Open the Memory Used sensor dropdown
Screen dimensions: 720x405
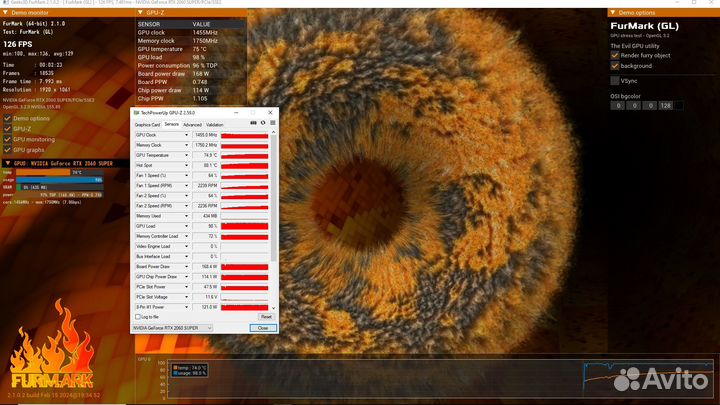click(186, 216)
